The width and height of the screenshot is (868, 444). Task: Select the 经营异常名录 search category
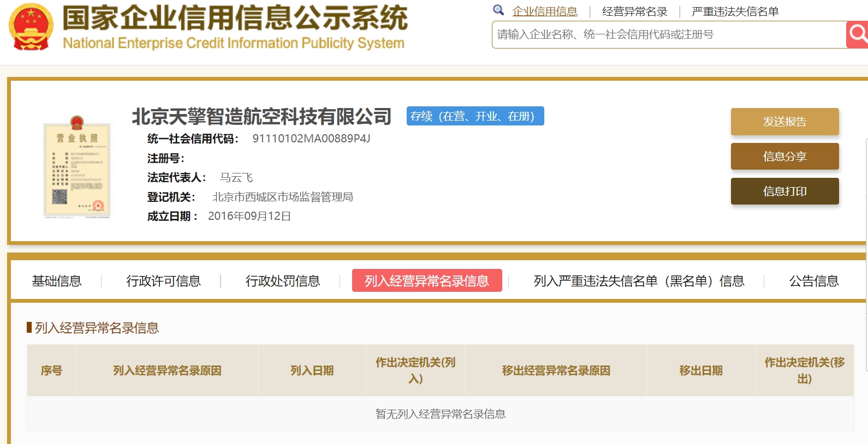point(635,11)
